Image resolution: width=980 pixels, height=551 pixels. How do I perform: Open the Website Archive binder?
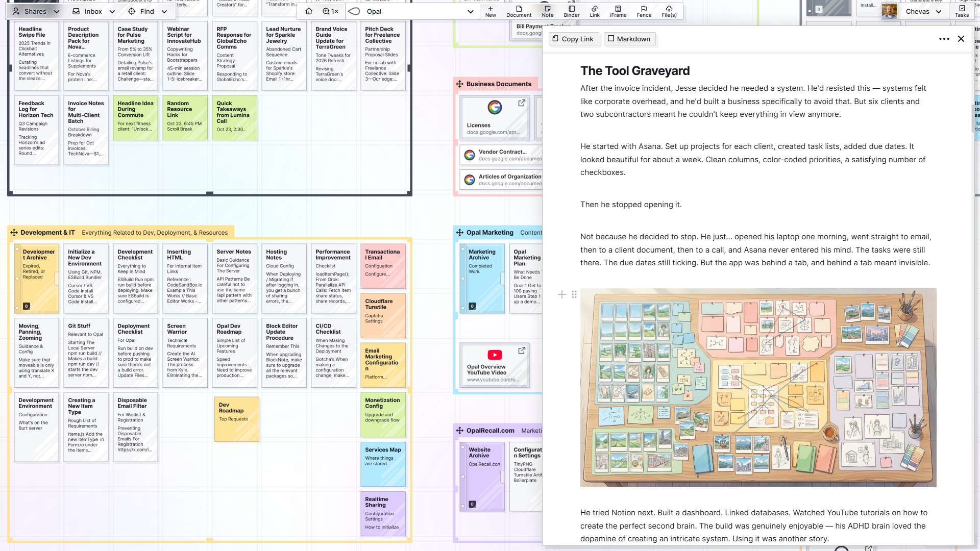[x=482, y=477]
